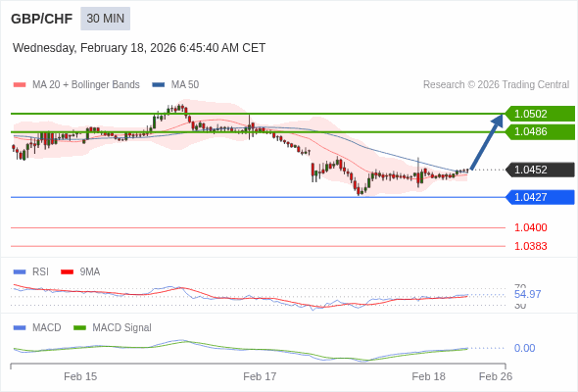Click the GBP/CHF pair title
Viewport: 578px width, 392px height.
[42, 19]
